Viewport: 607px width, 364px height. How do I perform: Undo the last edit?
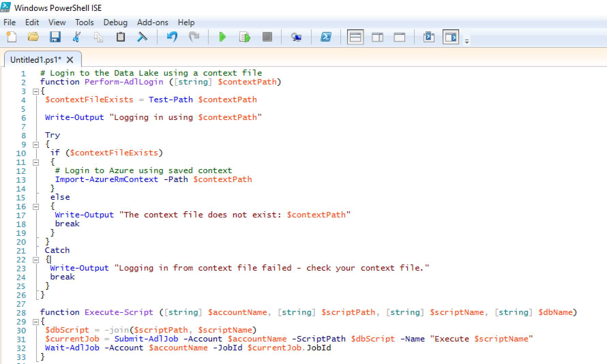(172, 37)
